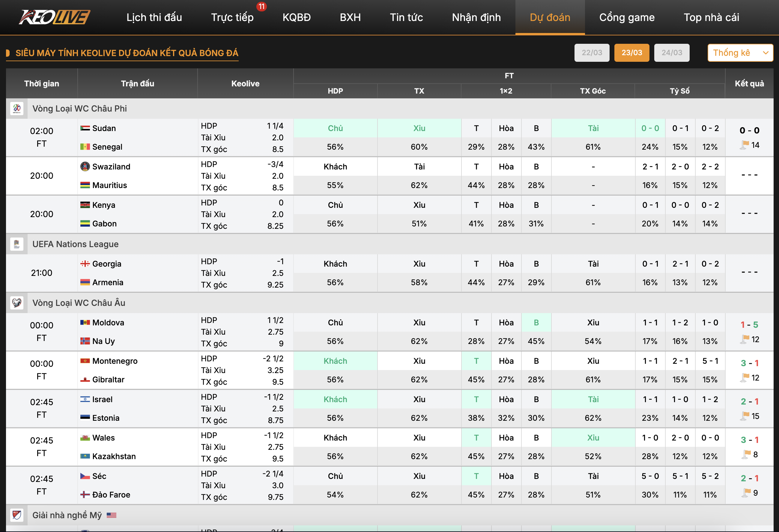Open the Georgia team link
The image size is (779, 532).
(x=106, y=264)
